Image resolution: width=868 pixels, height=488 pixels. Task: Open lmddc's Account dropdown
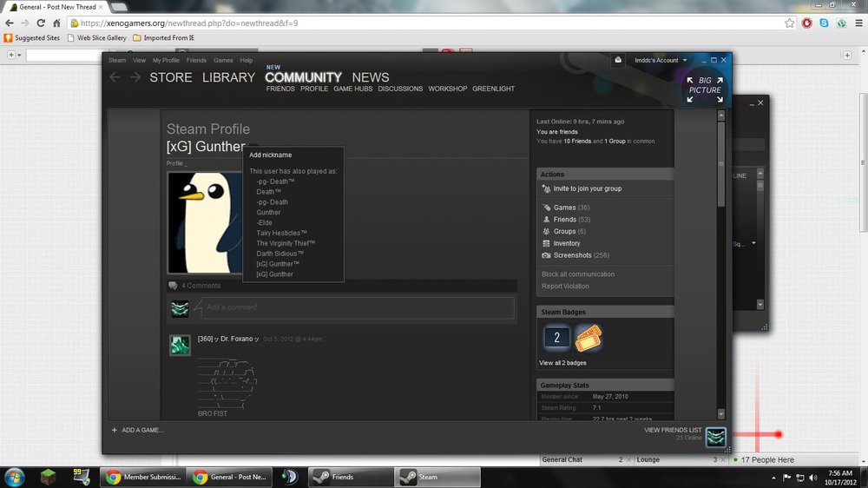pyautogui.click(x=661, y=60)
